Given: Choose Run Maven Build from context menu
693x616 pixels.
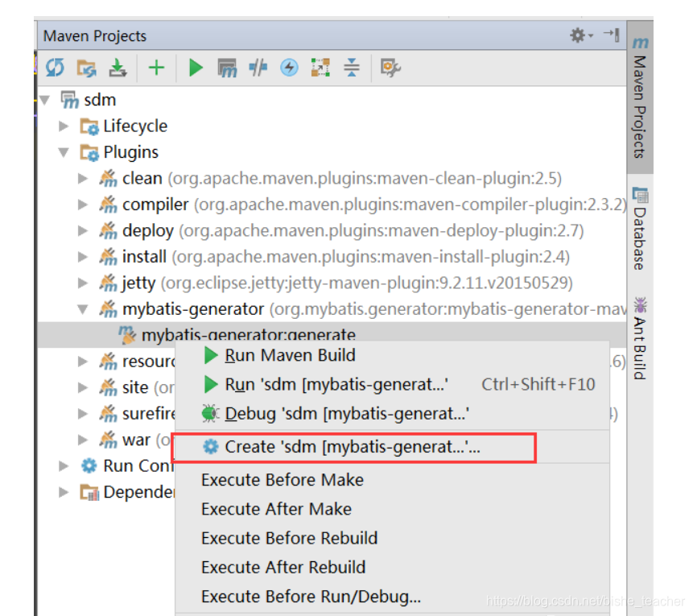Looking at the screenshot, I should click(x=392, y=355).
